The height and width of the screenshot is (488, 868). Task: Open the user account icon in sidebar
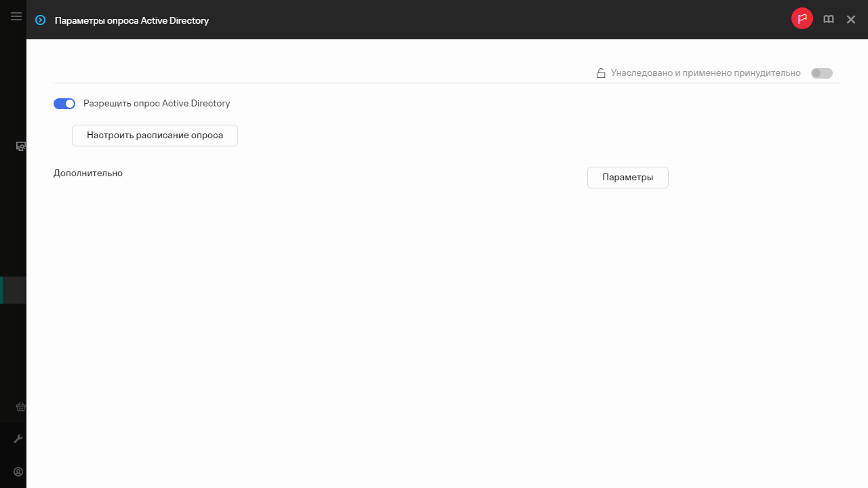(19, 472)
